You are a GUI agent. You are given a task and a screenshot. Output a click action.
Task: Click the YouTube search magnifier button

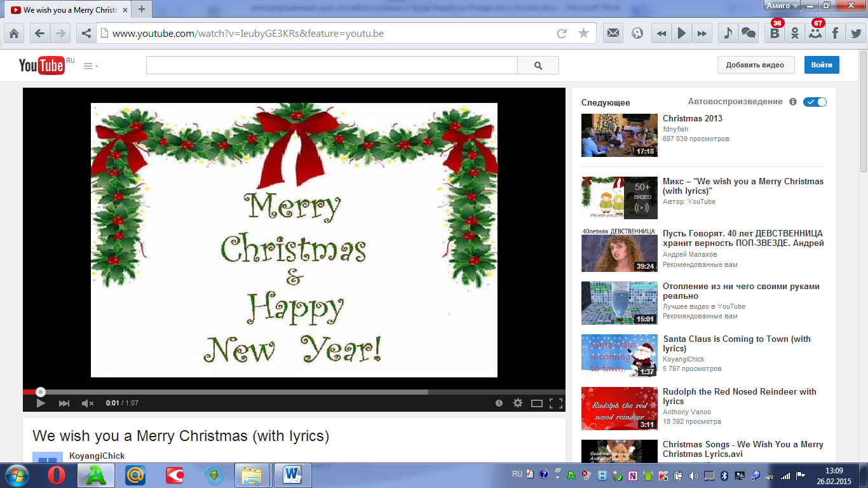pos(538,65)
